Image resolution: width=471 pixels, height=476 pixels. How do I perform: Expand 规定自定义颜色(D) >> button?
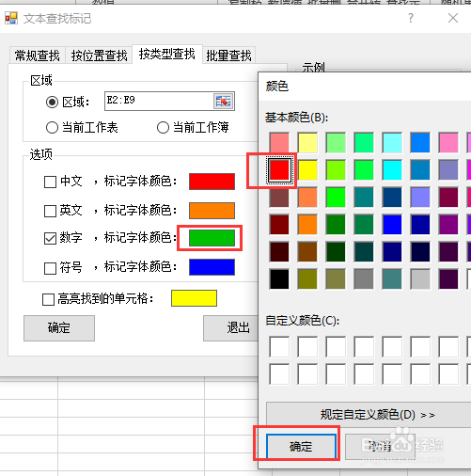coord(369,415)
